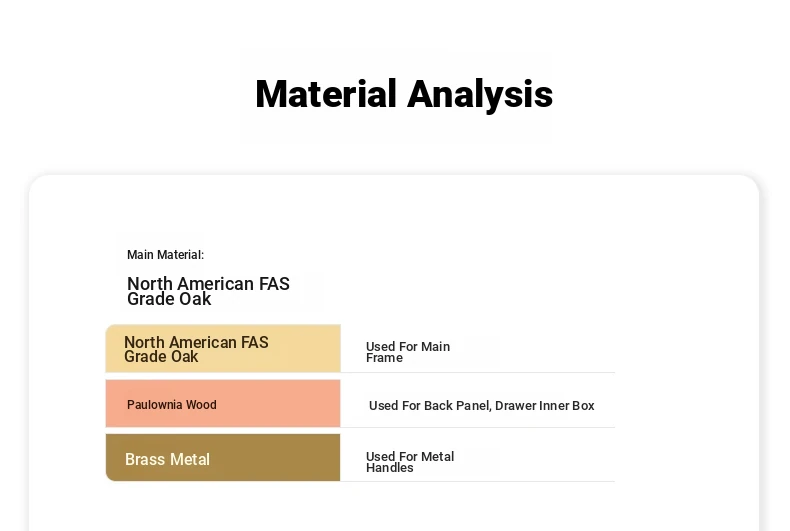Click the "Brass Metal" label text
790x531 pixels.
[x=167, y=459]
